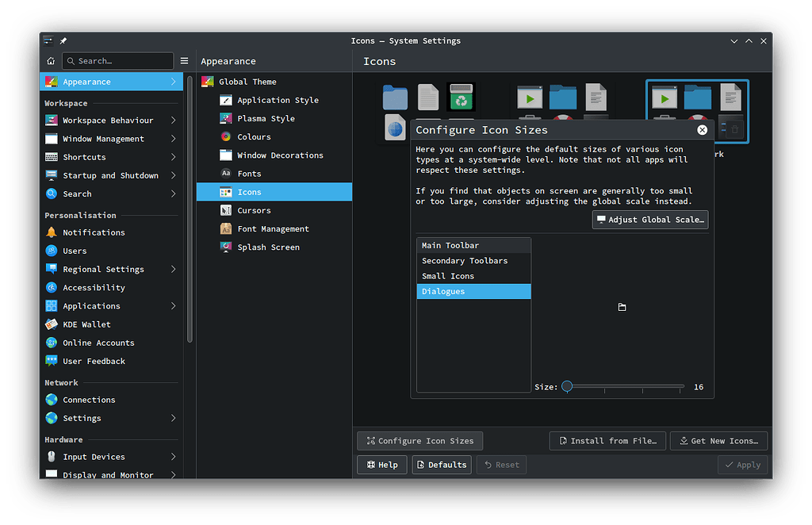
Task: Click the icon Size slider handle
Action: click(567, 386)
